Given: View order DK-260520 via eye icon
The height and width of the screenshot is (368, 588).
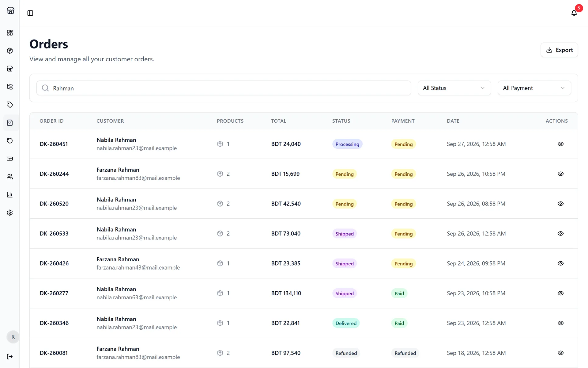Looking at the screenshot, I should tap(560, 204).
